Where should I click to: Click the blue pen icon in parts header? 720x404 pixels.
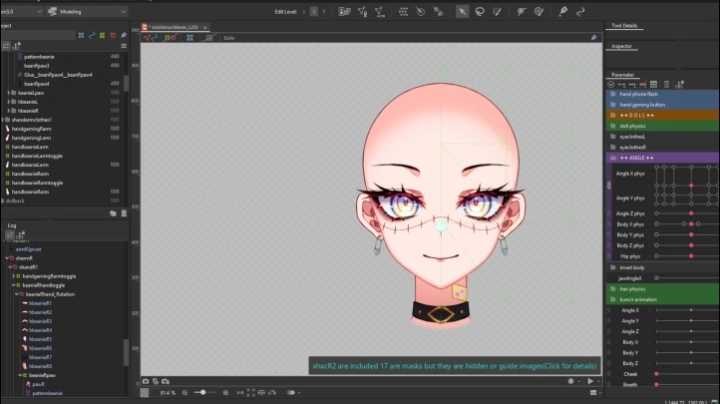coord(124,35)
